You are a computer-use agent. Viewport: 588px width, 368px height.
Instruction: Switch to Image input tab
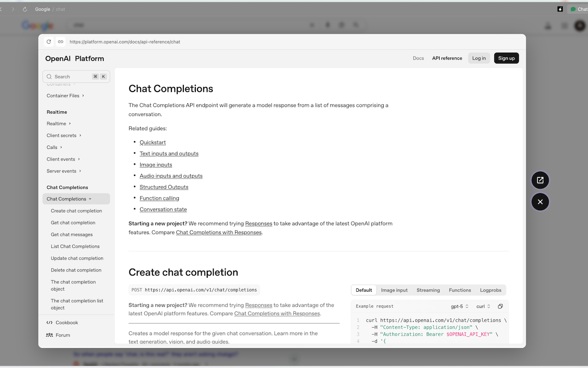(394, 290)
